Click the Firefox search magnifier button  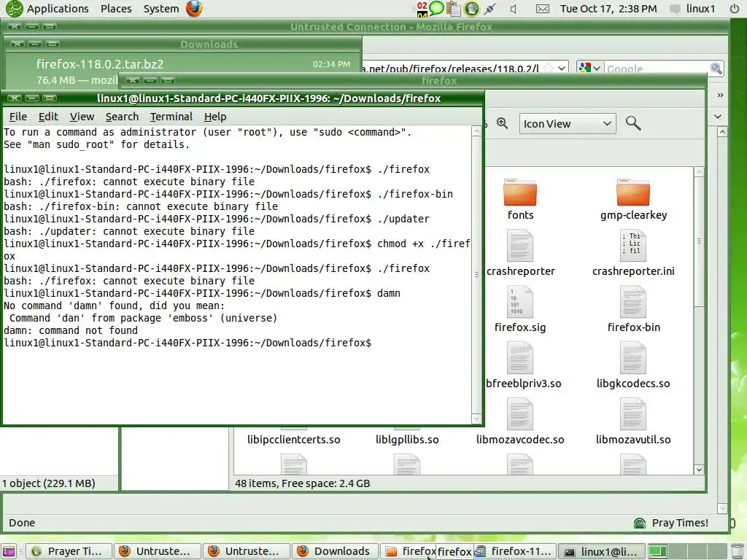716,69
